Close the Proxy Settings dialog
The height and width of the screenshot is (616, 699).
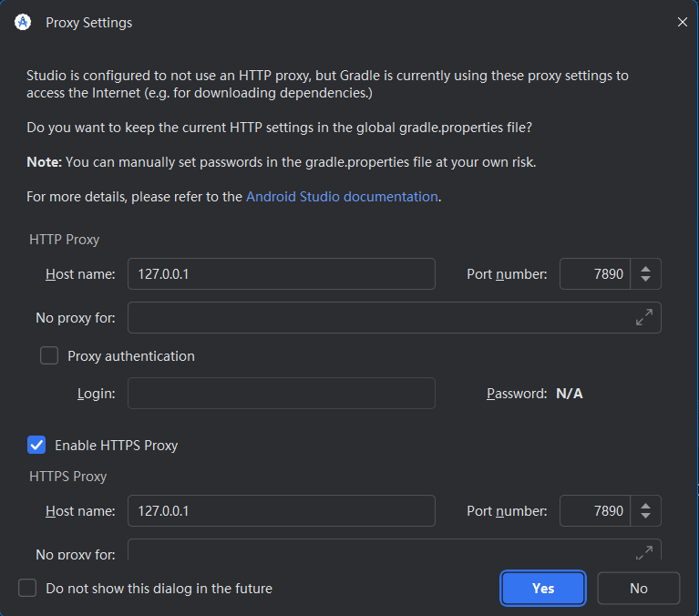(682, 23)
